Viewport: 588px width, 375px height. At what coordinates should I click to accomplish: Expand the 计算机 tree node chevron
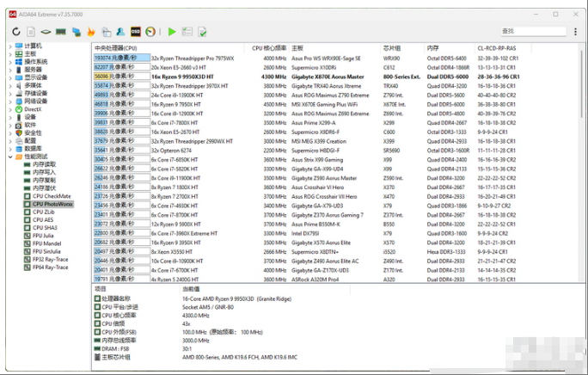point(10,46)
